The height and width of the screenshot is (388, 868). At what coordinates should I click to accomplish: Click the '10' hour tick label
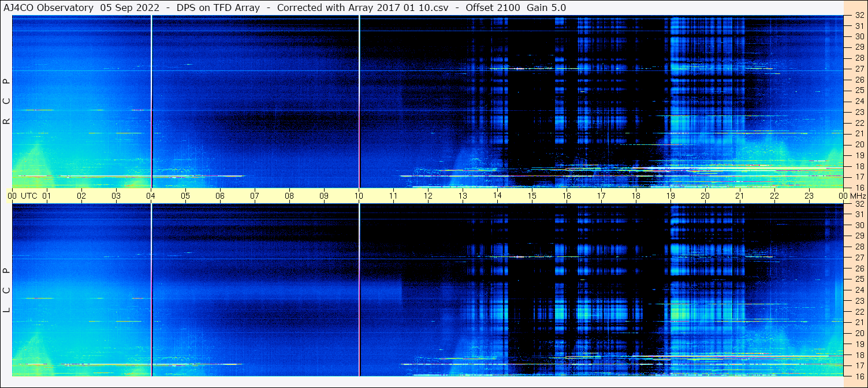[x=359, y=196]
